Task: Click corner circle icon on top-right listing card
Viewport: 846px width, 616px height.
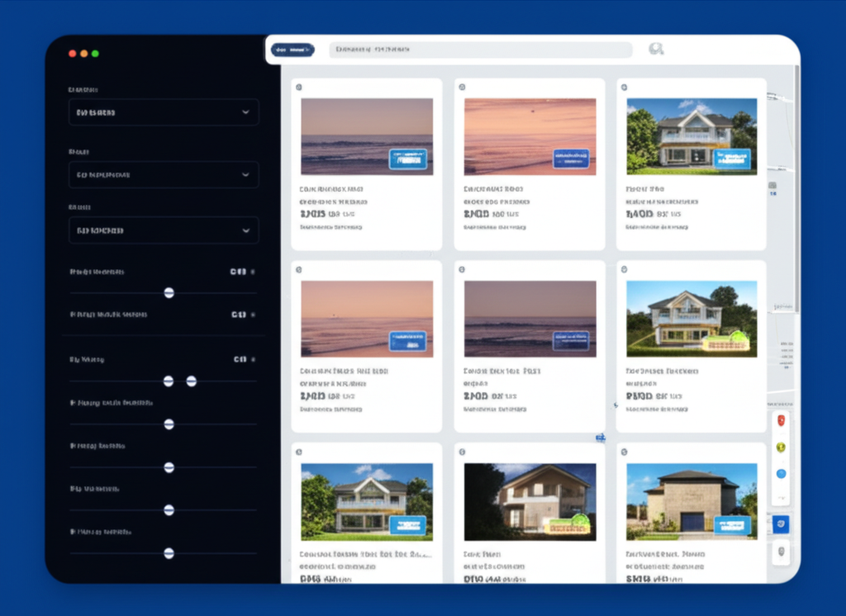Action: pos(625,87)
